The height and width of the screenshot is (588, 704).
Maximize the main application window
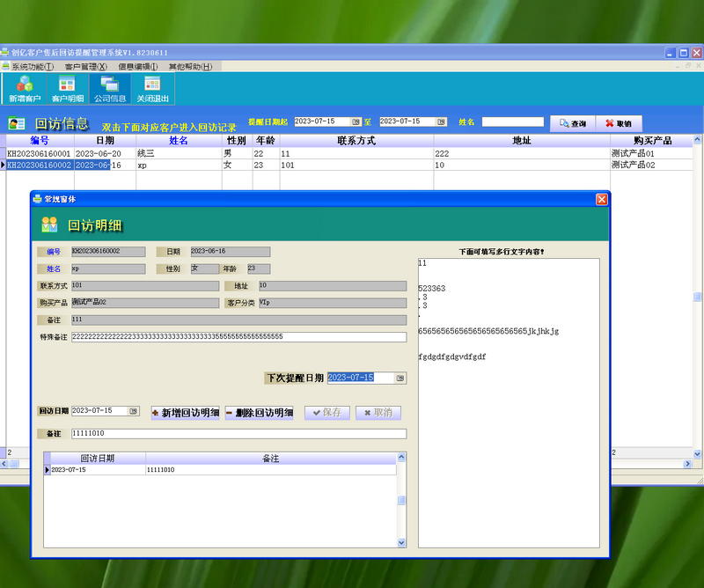click(684, 53)
